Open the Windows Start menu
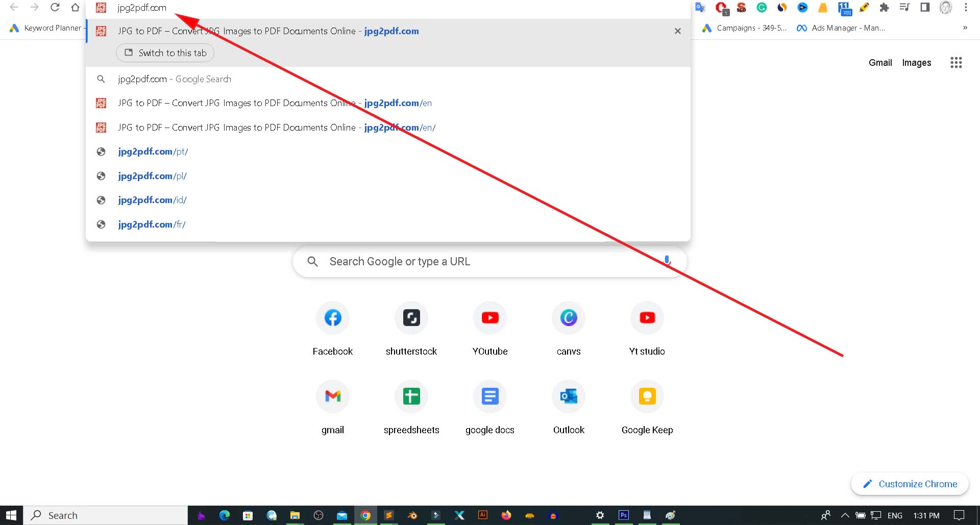This screenshot has height=525, width=980. [x=11, y=515]
